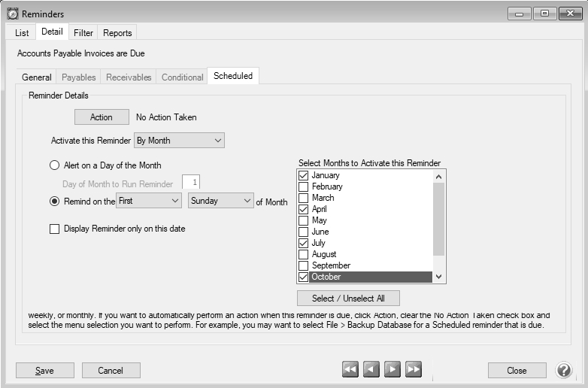Image resolution: width=588 pixels, height=388 pixels.
Task: Open the General sub-tab
Action: coord(37,77)
